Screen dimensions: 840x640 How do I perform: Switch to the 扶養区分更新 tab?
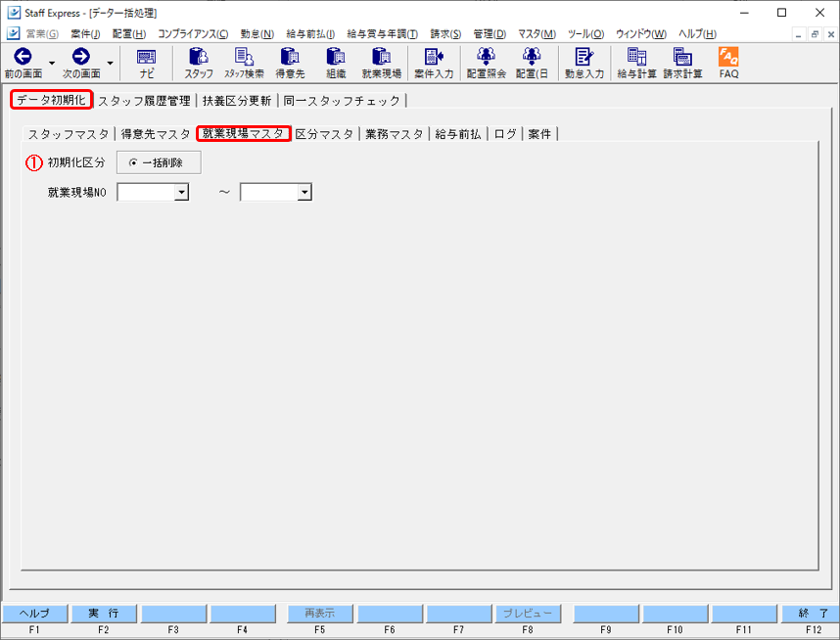click(237, 101)
